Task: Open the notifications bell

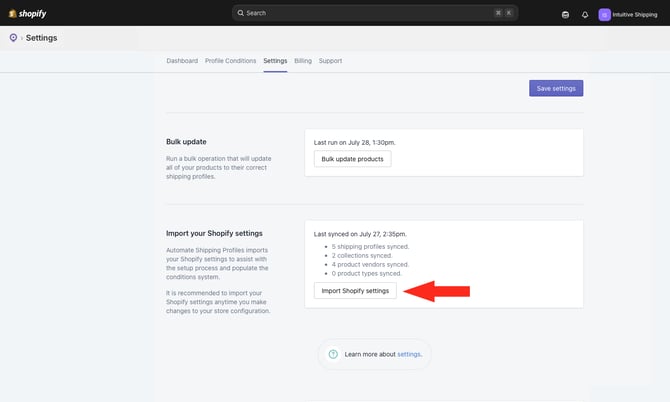Action: 585,15
